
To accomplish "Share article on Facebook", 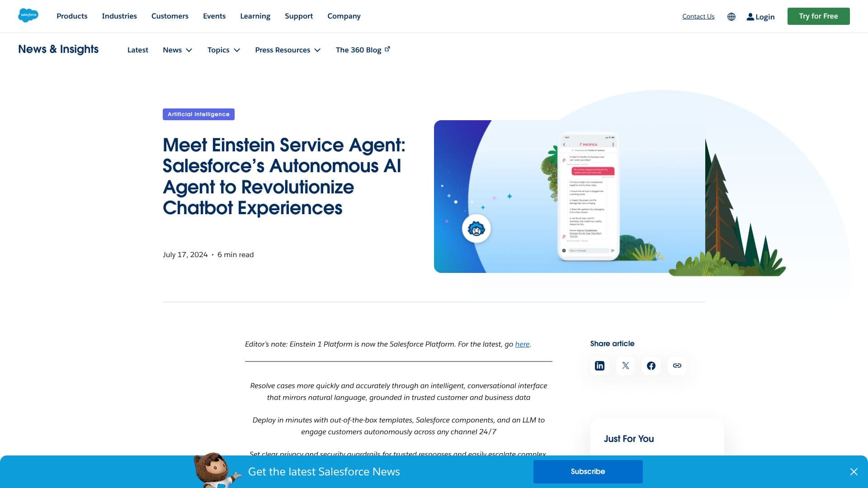I will (651, 366).
